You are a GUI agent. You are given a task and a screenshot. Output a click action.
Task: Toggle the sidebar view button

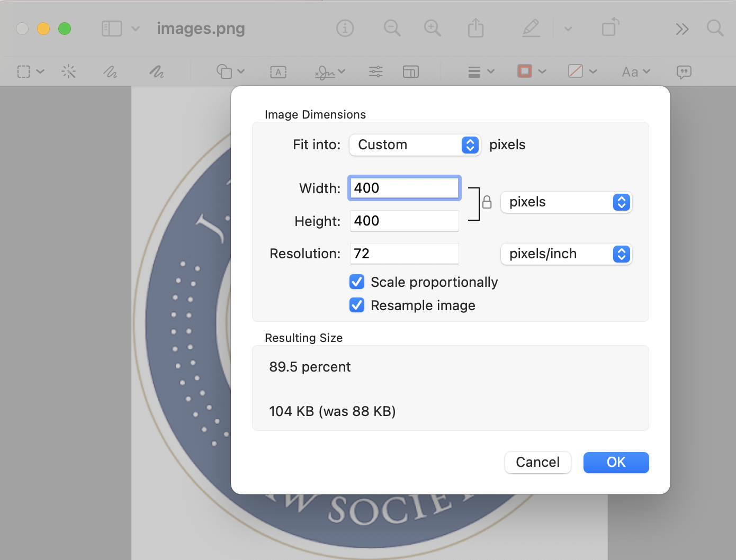coord(112,29)
